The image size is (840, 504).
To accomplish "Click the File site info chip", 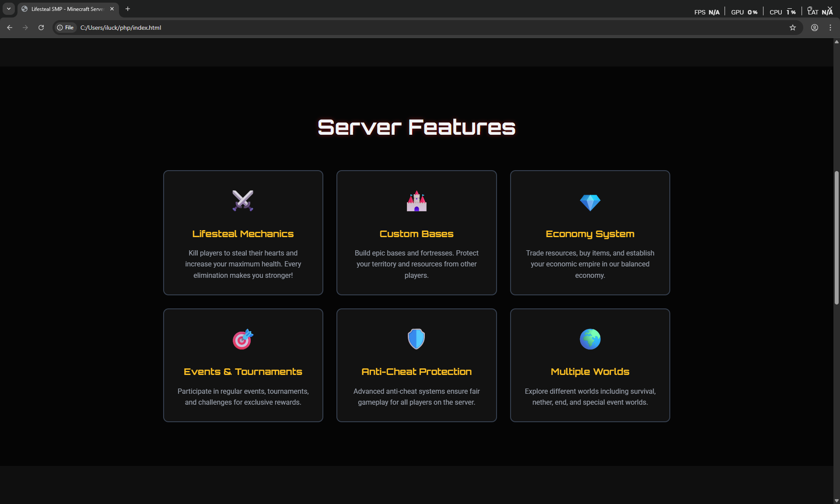I will pos(66,28).
